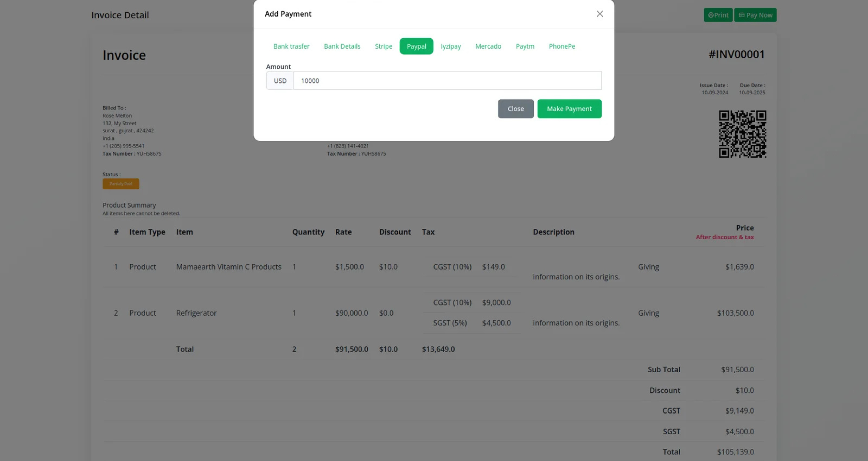The height and width of the screenshot is (461, 868).
Task: Click the Mamaearth Vitamin C Products item
Action: [x=228, y=267]
